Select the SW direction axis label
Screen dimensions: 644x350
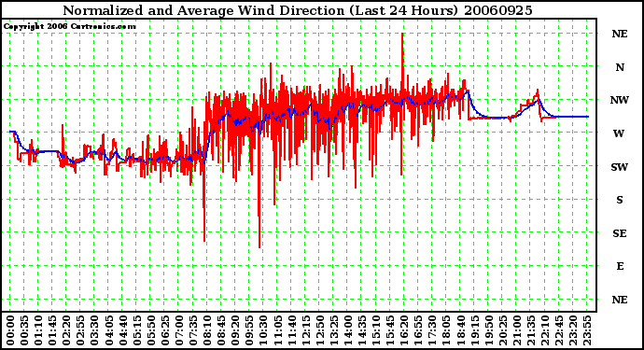[x=620, y=167]
